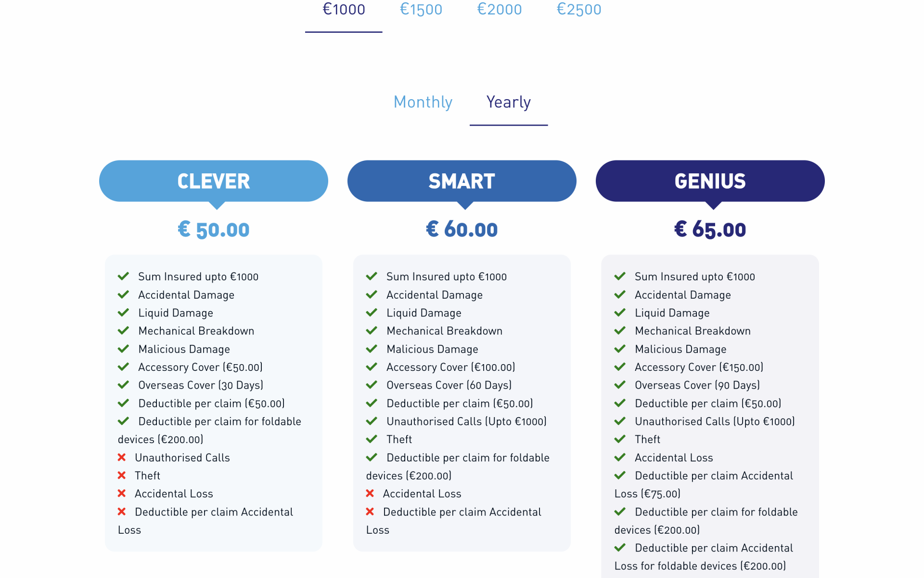Switch to the €1500 tab
The width and height of the screenshot is (924, 578).
421,10
